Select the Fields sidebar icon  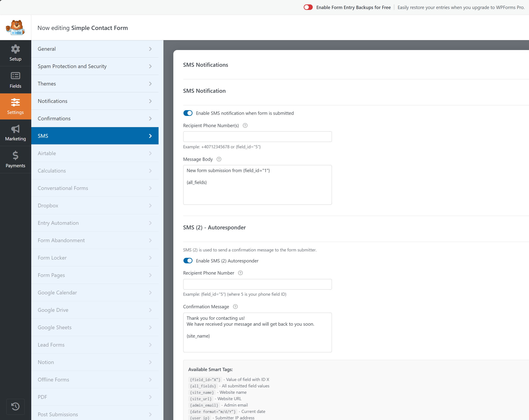pos(15,80)
